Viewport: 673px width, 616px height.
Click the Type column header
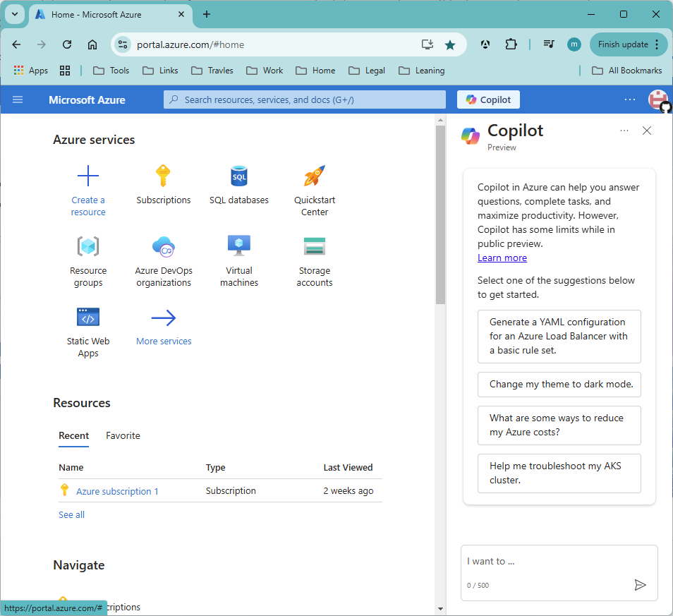coord(215,467)
